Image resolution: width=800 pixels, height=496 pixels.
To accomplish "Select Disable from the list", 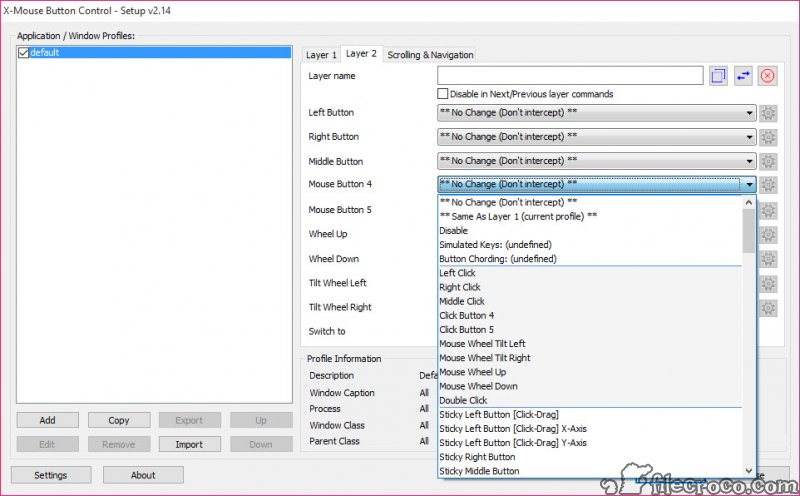I will click(x=590, y=231).
